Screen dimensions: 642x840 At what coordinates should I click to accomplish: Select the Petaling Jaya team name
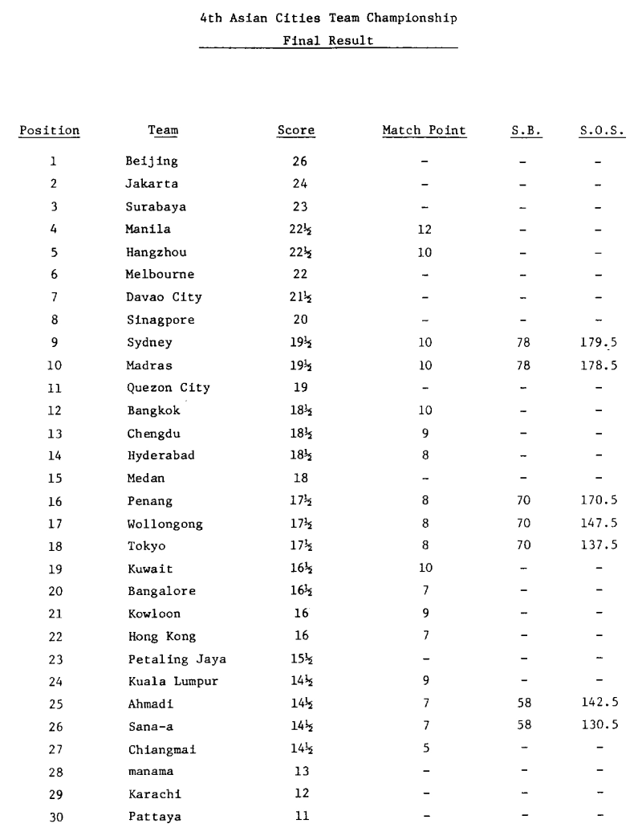(x=177, y=660)
